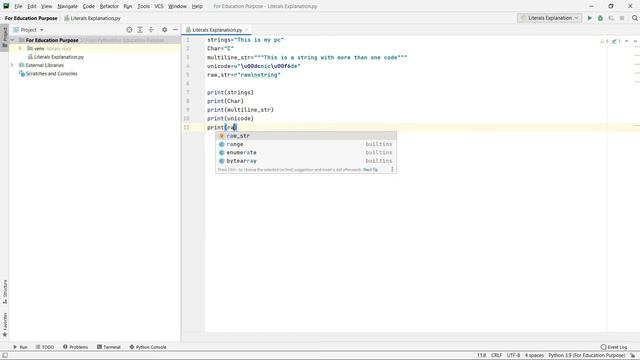Expand the venv folder
Image resolution: width=640 pixels, height=360 pixels.
pos(20,48)
